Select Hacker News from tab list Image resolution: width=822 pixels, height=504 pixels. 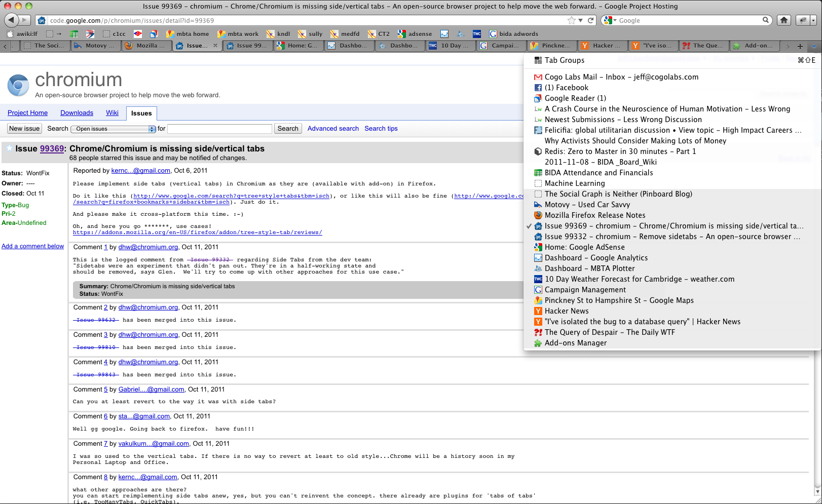click(x=672, y=311)
